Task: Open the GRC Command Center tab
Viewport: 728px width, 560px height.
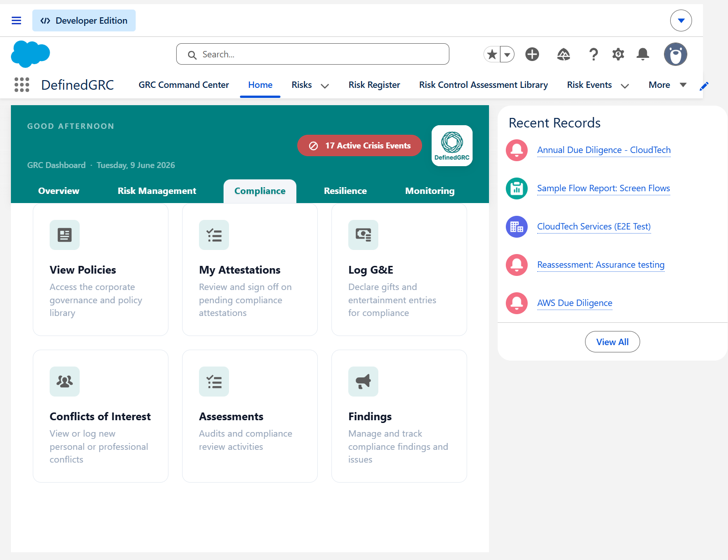Action: (x=184, y=85)
